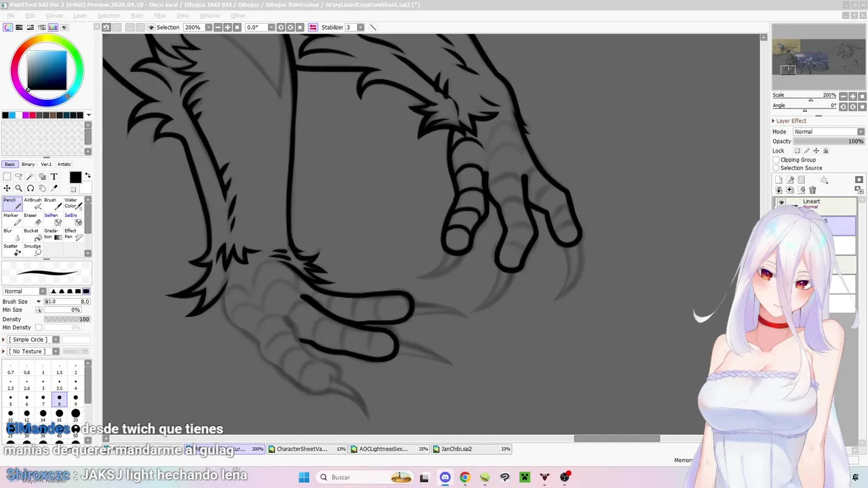Activate the lasso selection tool
This screenshot has width=868, height=488.
18,176
